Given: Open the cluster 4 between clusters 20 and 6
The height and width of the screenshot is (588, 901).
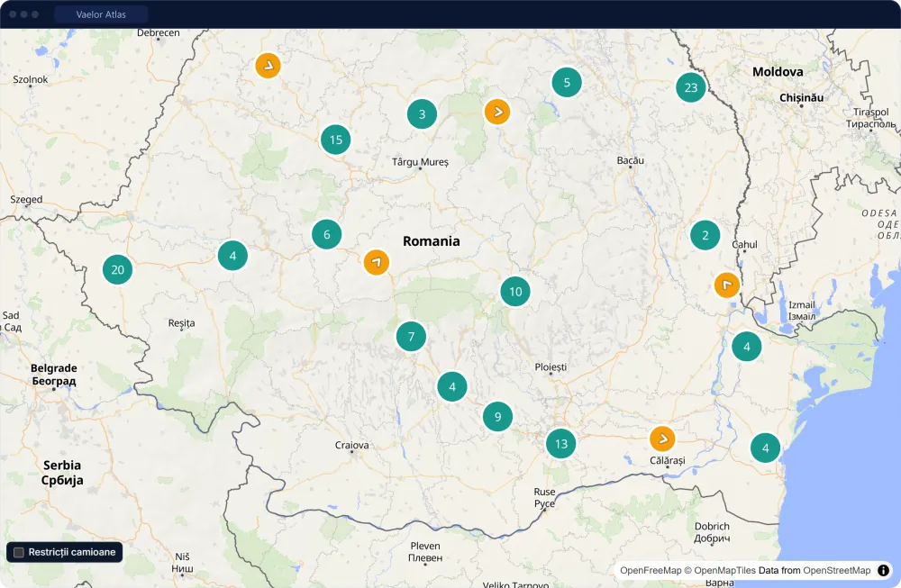Looking at the screenshot, I should pyautogui.click(x=232, y=256).
